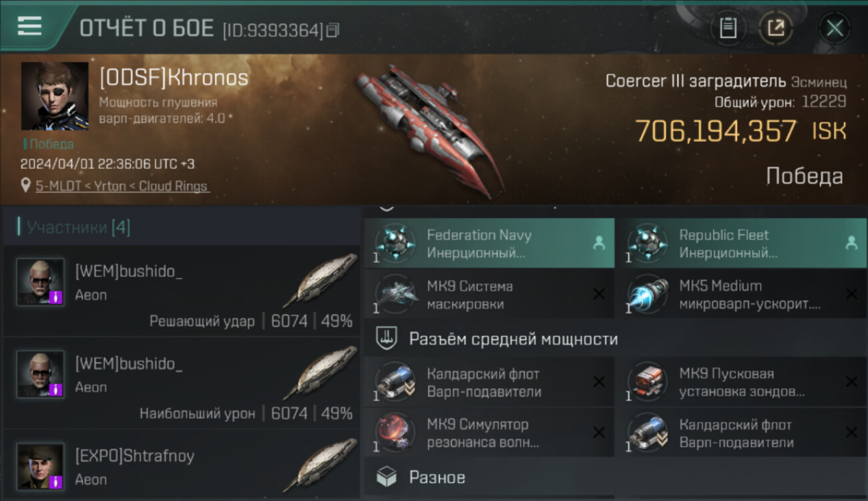Copy the battle report ID
This screenshot has height=501, width=868.
point(333,30)
